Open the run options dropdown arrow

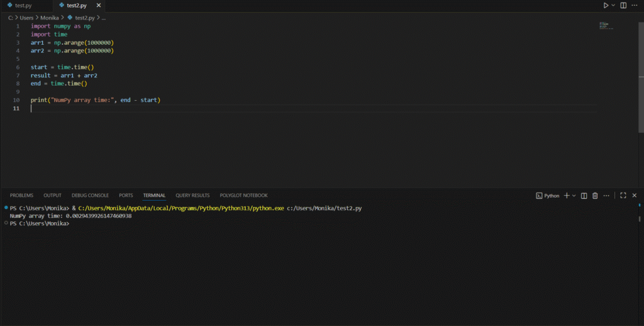(x=614, y=5)
